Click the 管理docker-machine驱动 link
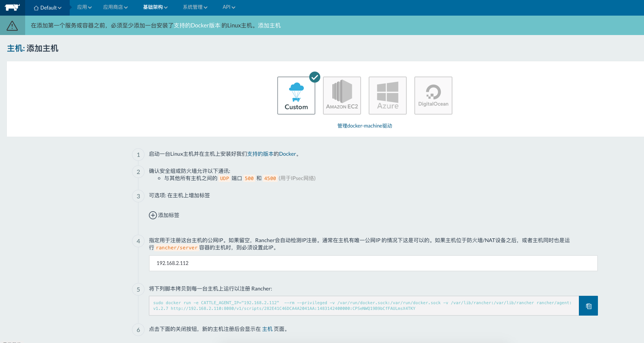644x343 pixels. pos(364,126)
